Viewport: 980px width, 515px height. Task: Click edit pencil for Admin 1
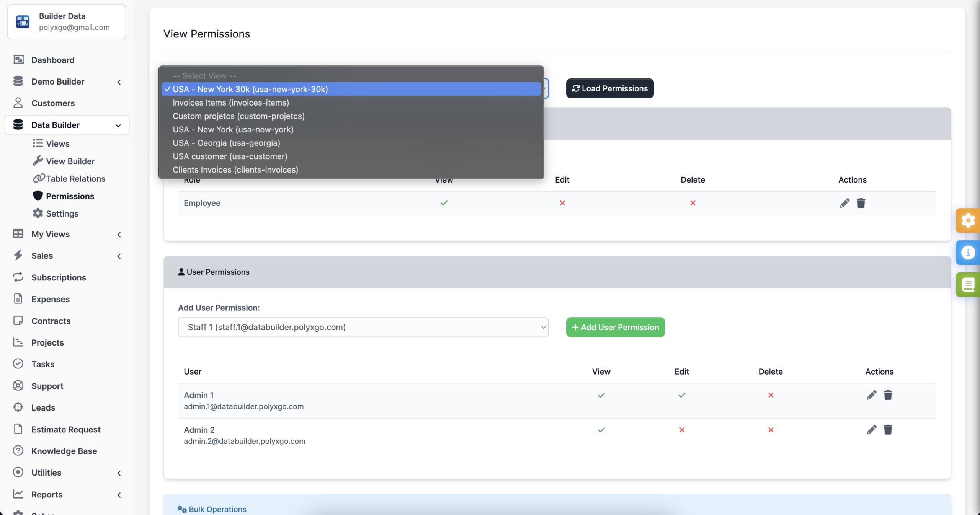click(871, 395)
